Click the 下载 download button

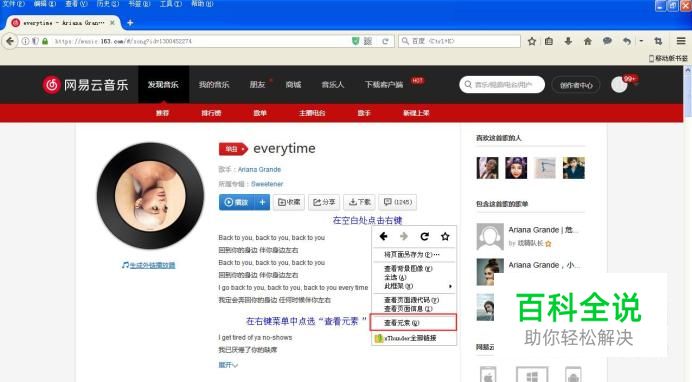[x=359, y=202]
